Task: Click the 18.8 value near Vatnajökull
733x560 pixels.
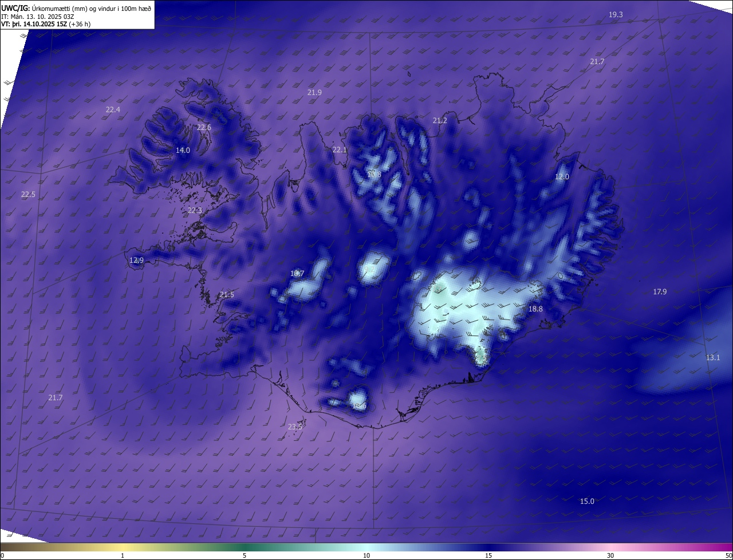Action: click(535, 309)
